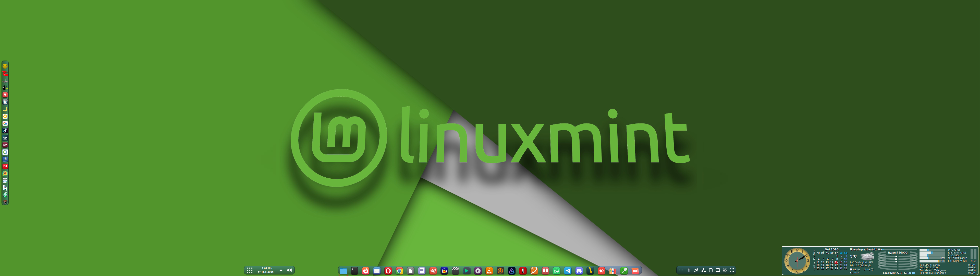
Task: Open the applications grid menu beside the clock
Action: pos(250,270)
